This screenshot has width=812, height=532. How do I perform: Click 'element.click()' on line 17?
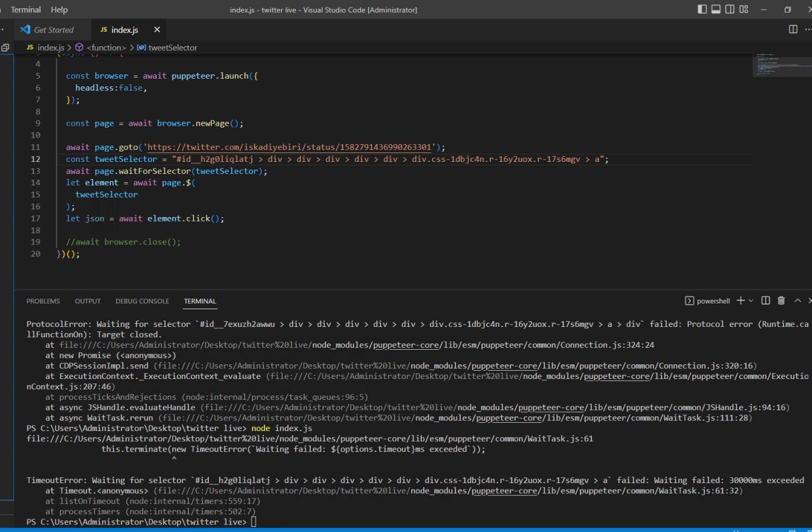click(x=183, y=218)
